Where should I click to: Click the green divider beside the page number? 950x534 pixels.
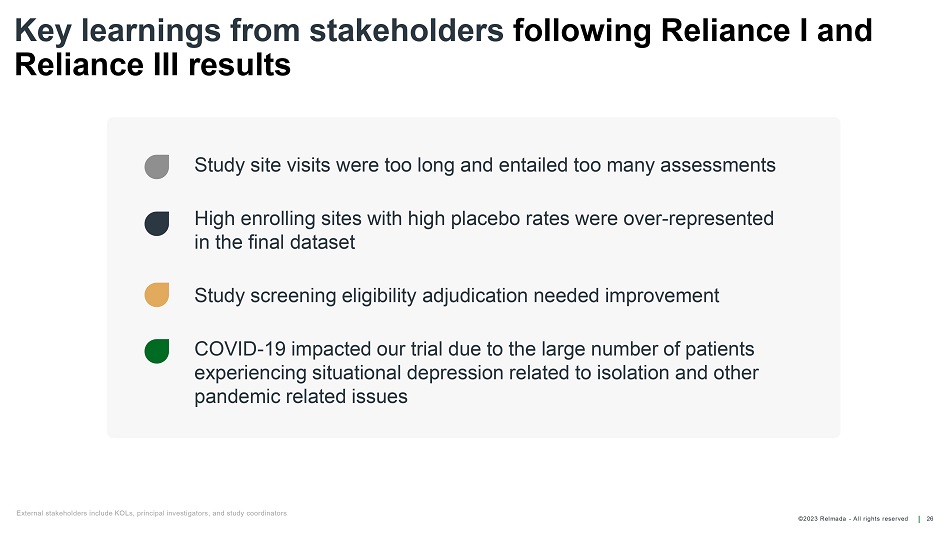[919, 518]
